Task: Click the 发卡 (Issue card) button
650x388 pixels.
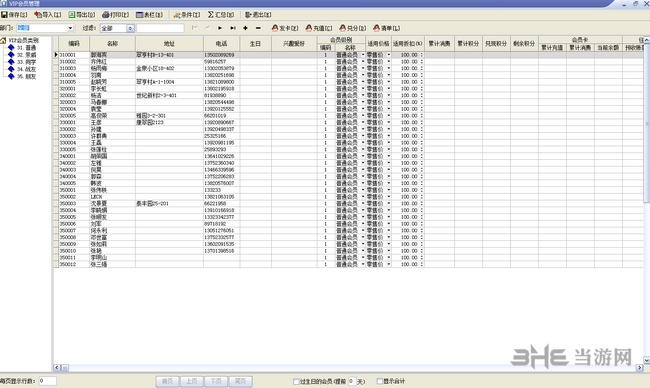Action: (285, 28)
